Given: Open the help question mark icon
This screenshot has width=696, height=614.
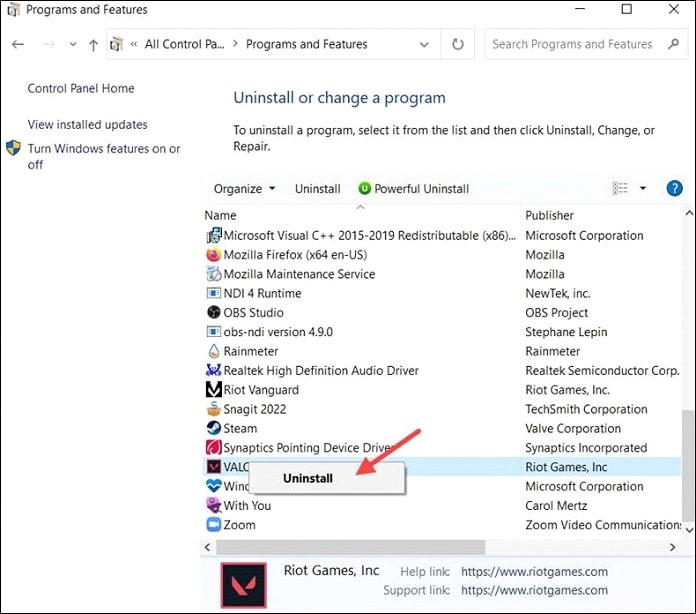Looking at the screenshot, I should [x=674, y=188].
